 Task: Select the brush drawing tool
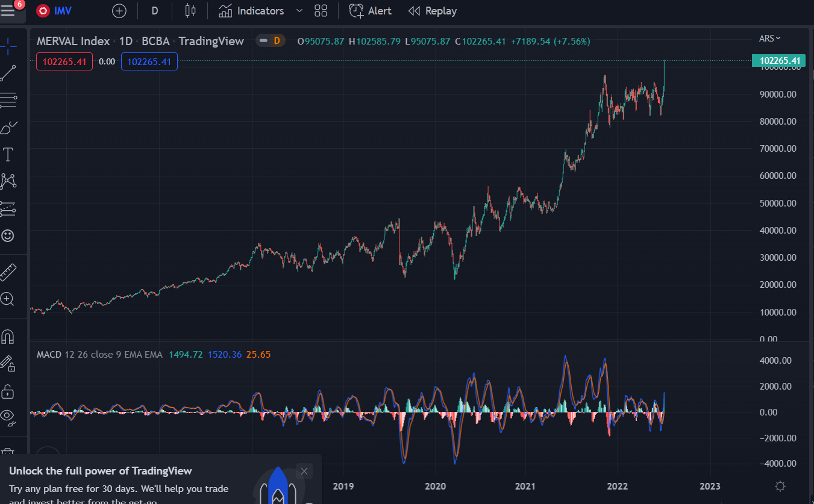tap(8, 128)
